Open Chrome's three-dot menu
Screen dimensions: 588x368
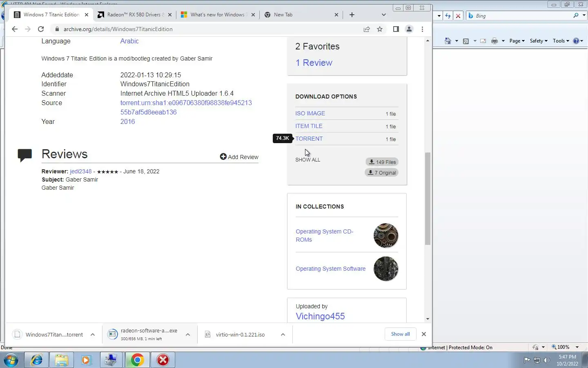[x=422, y=29]
